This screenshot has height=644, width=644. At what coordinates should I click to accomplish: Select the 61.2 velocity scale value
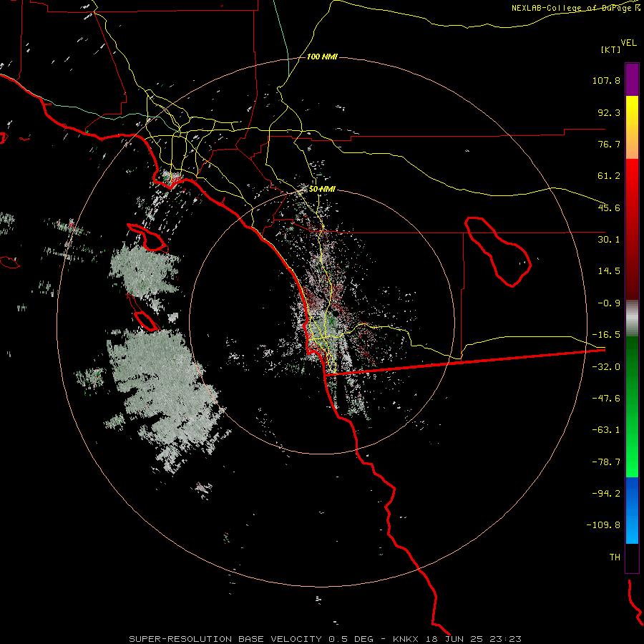tap(609, 176)
